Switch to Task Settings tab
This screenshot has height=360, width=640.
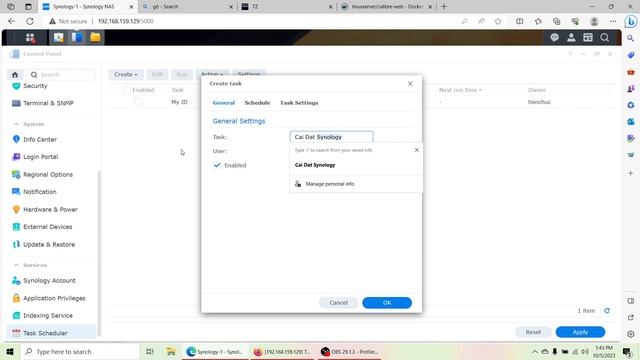[299, 103]
